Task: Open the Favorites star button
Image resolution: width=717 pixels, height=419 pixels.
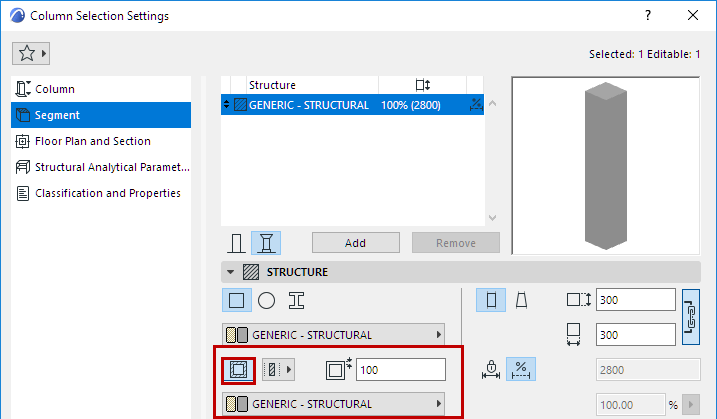Action: point(31,54)
